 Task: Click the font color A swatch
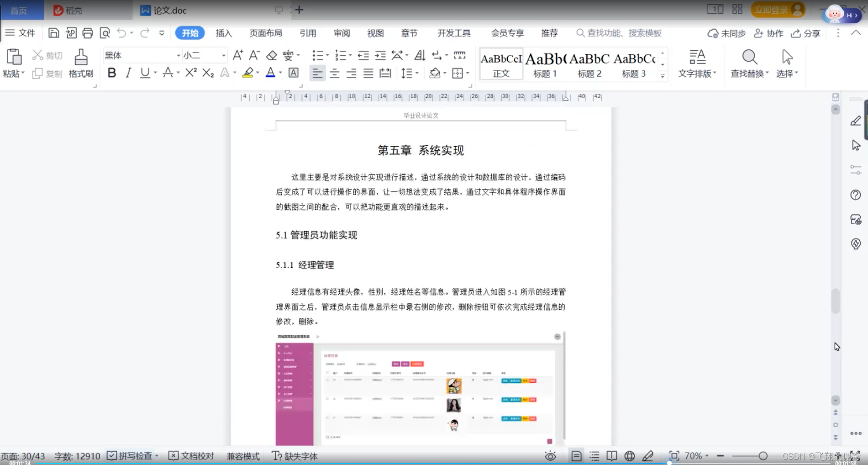[270, 73]
